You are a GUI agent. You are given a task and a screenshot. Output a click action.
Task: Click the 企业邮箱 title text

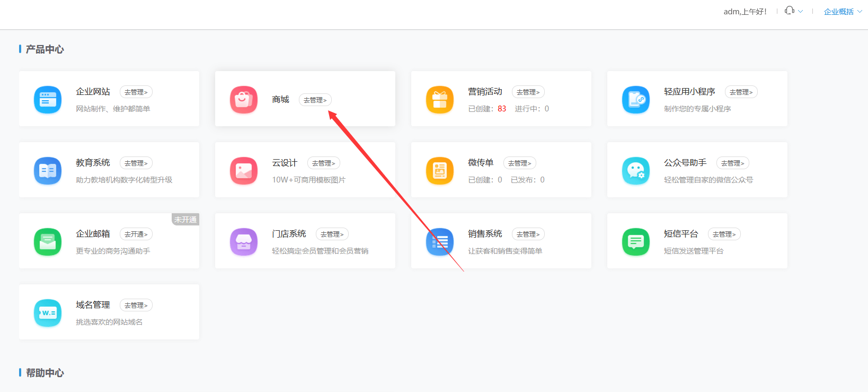point(93,234)
